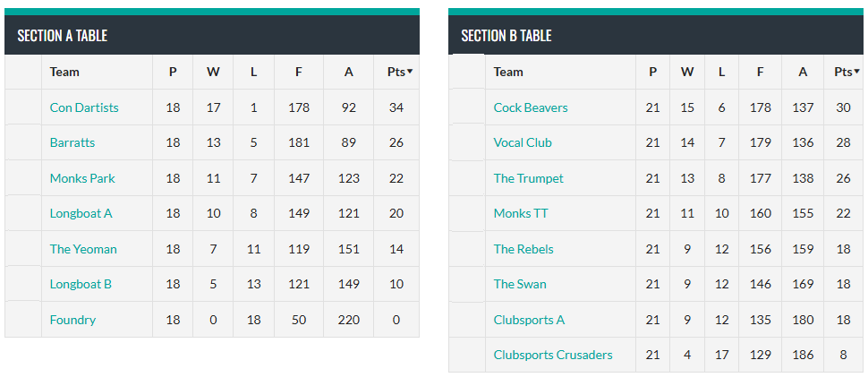Sort Section A by the W column header

click(213, 72)
